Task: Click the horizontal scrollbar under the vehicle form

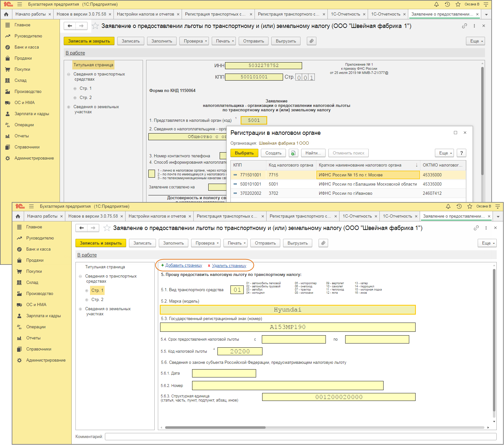Action: tap(215, 428)
